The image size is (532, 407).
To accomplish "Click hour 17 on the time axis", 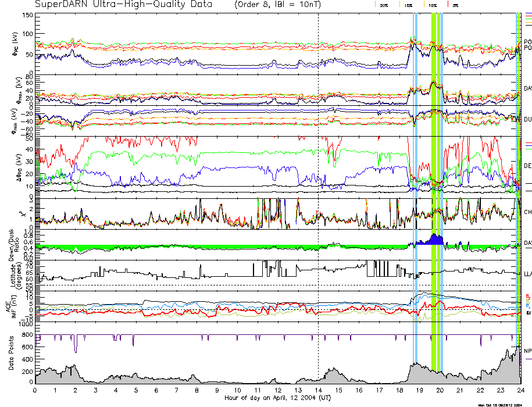I will [x=379, y=390].
